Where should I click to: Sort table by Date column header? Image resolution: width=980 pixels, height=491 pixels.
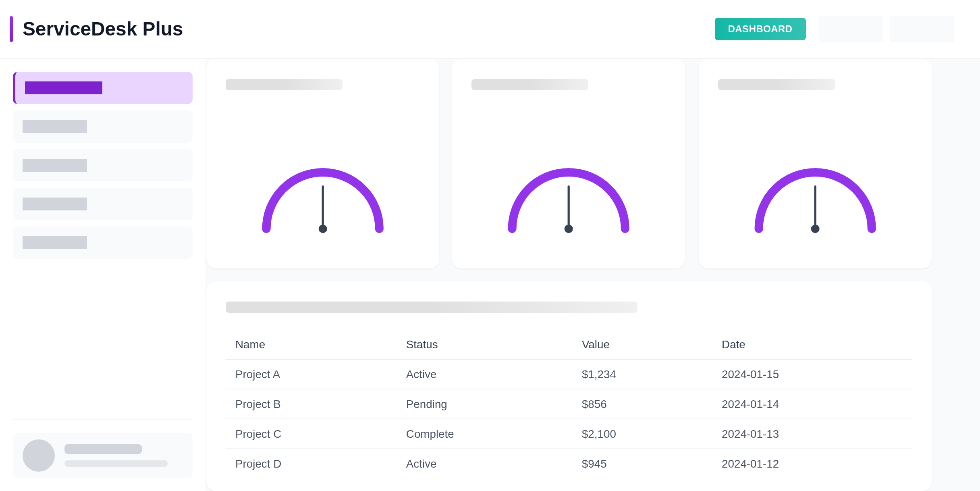point(733,345)
